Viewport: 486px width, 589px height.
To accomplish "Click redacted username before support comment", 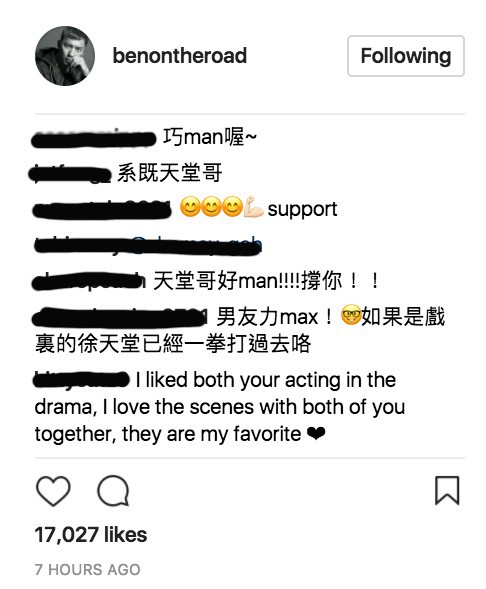I will click(x=101, y=210).
